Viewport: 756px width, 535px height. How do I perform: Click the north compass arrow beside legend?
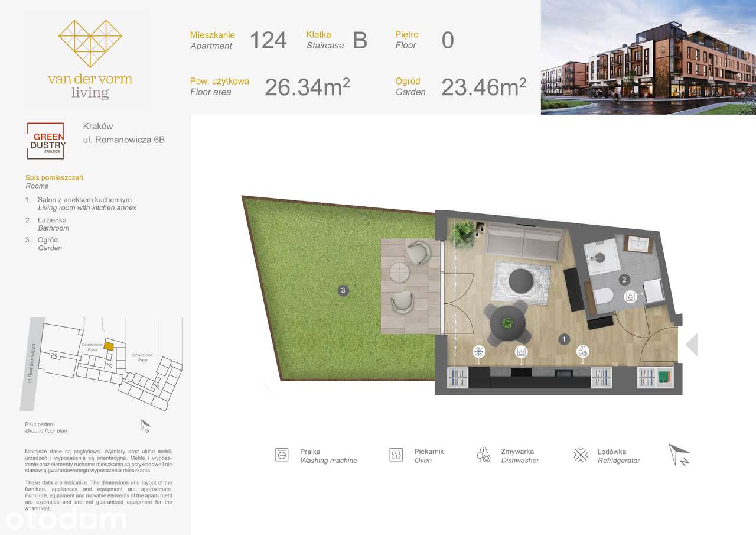point(679,455)
